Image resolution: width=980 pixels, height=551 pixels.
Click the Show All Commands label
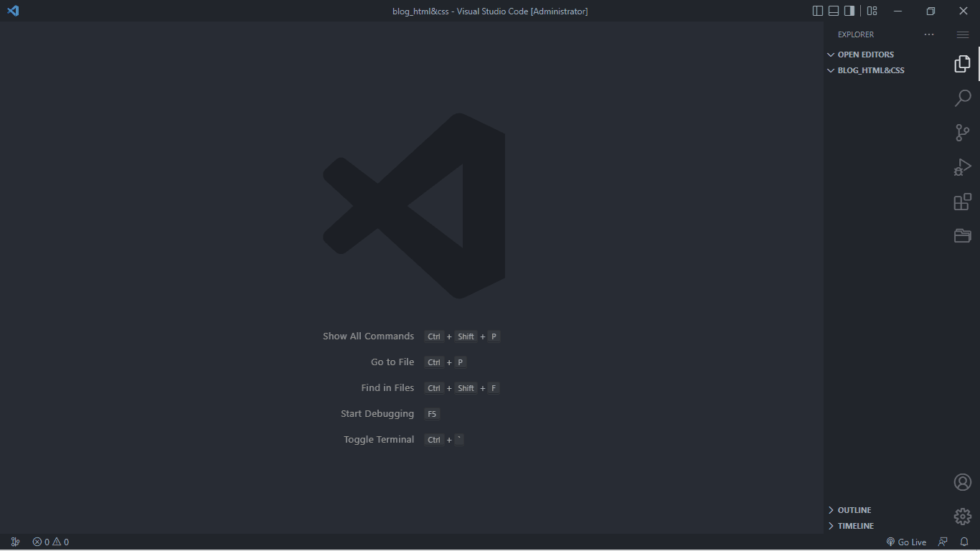pyautogui.click(x=368, y=336)
